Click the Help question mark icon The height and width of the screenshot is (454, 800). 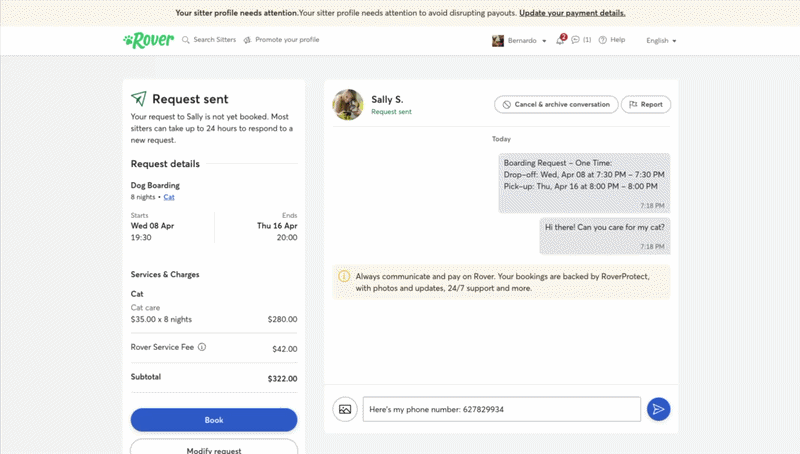(603, 40)
